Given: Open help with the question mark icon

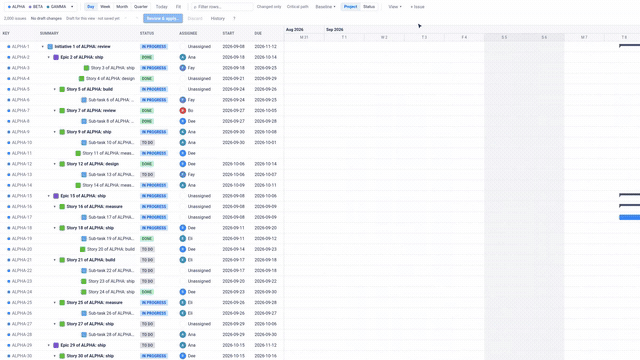Looking at the screenshot, I should [234, 18].
